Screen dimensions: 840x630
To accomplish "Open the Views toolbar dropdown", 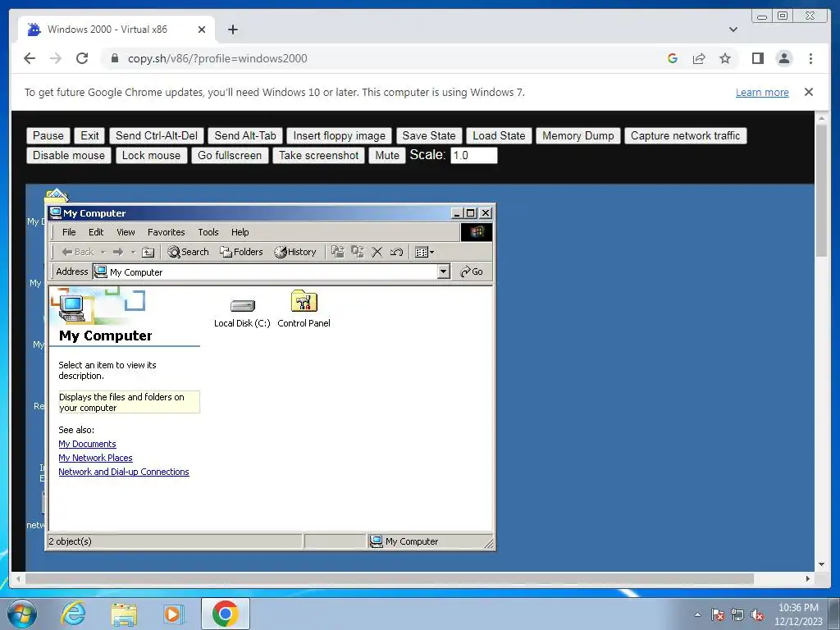I will click(x=424, y=252).
